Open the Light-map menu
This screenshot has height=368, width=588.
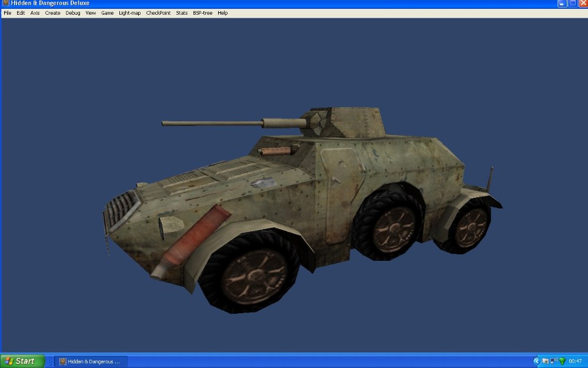pyautogui.click(x=130, y=13)
